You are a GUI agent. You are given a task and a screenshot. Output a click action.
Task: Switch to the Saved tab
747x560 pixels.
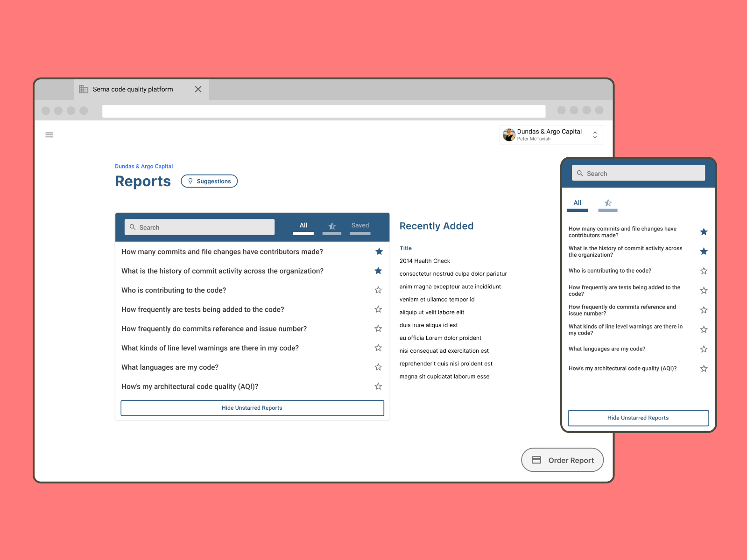click(x=360, y=227)
